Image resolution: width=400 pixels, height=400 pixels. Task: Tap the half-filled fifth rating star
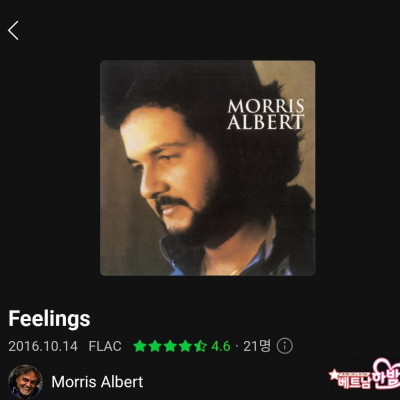(200, 346)
